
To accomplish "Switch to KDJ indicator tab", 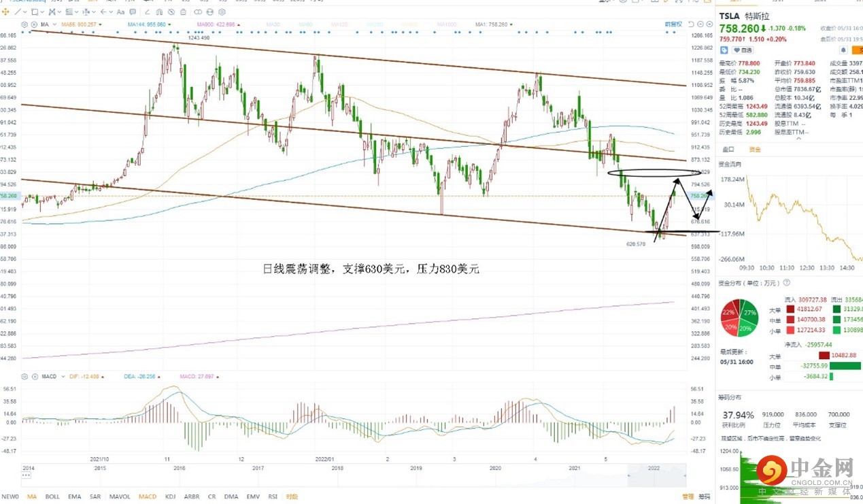I will [x=171, y=497].
